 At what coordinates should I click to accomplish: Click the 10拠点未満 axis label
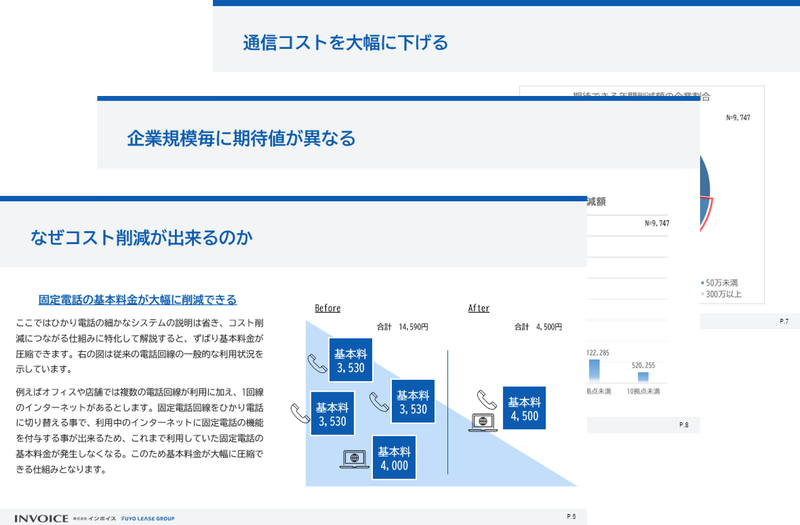pos(643,391)
